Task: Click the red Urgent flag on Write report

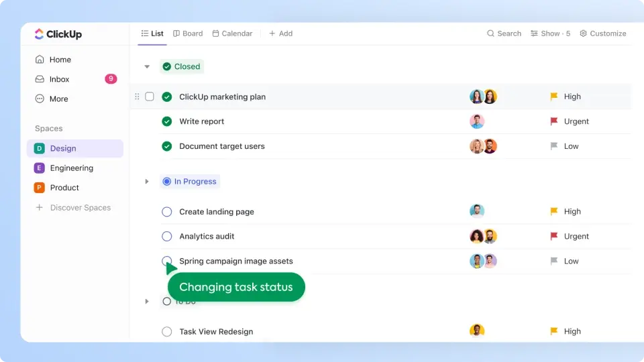Action: pos(554,121)
